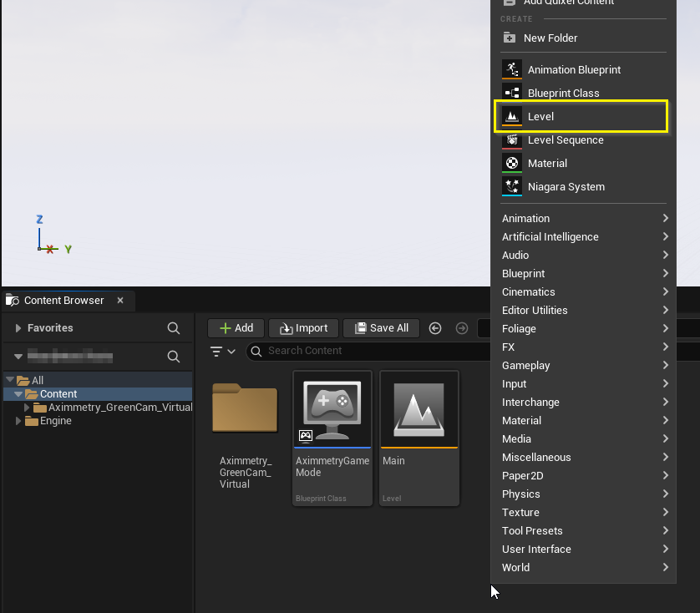
Task: Expand the Favorites section
Action: pos(18,328)
